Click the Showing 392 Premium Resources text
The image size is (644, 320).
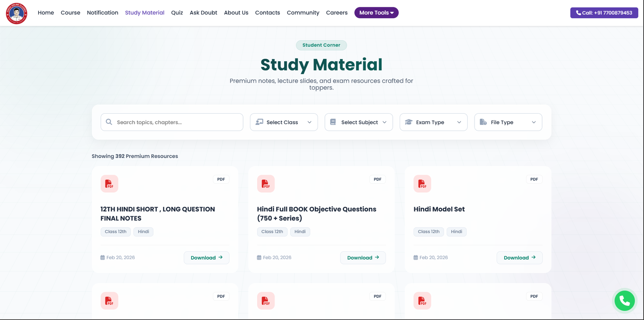[135, 156]
